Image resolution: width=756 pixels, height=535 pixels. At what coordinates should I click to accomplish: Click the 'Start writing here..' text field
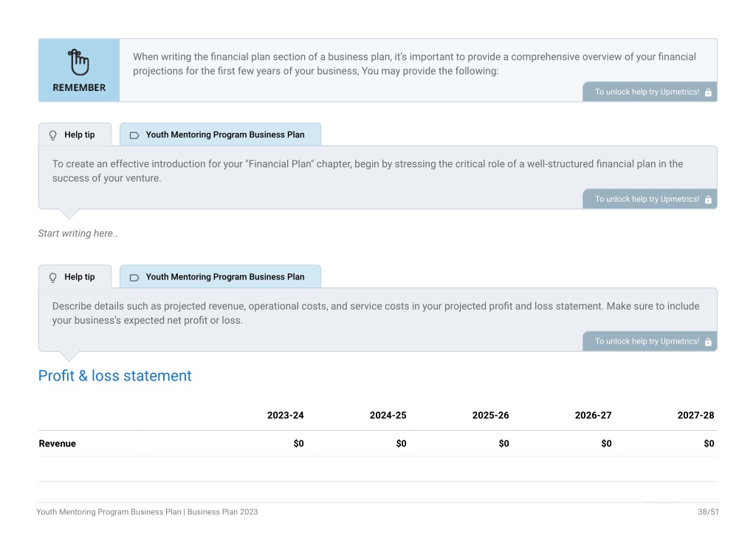point(78,234)
